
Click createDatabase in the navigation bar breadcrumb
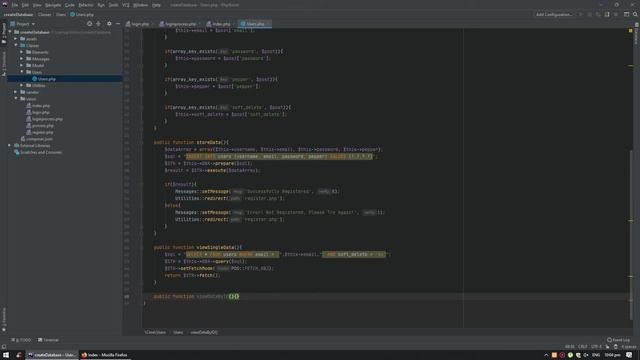pyautogui.click(x=18, y=14)
